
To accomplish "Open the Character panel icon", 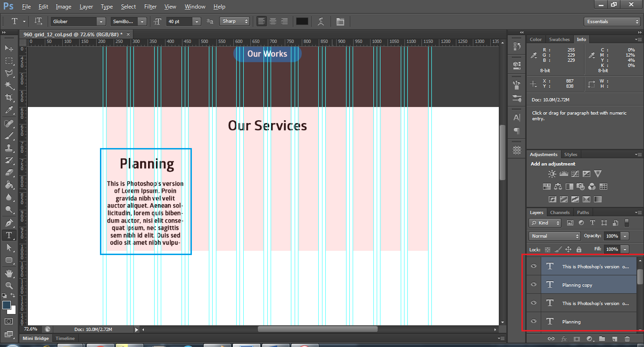I will pos(516,117).
